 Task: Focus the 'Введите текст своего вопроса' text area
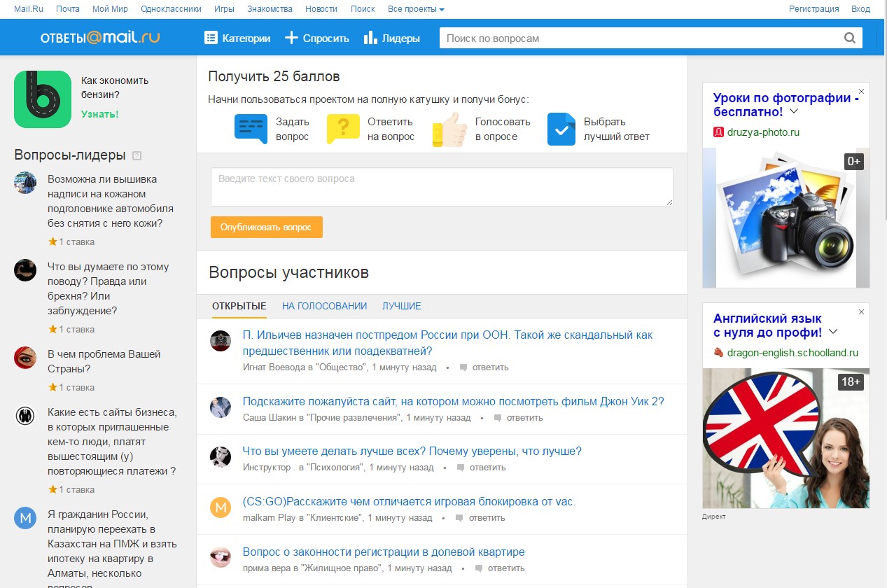point(442,187)
